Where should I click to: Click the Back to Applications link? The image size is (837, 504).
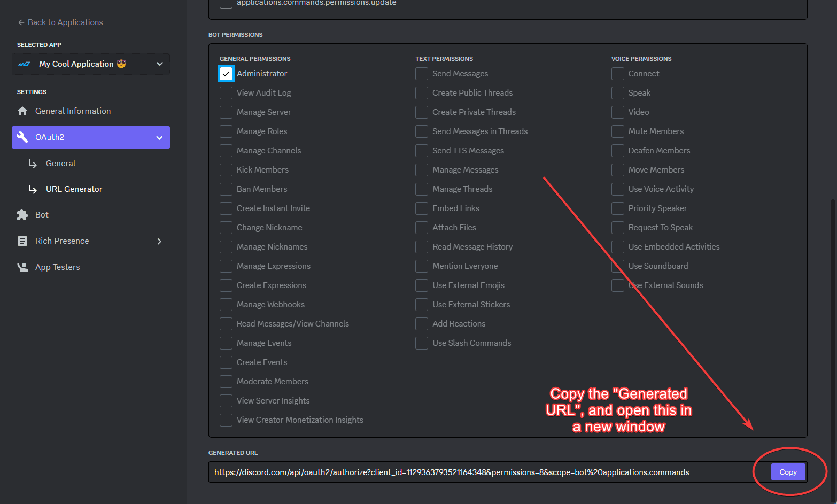pyautogui.click(x=60, y=22)
